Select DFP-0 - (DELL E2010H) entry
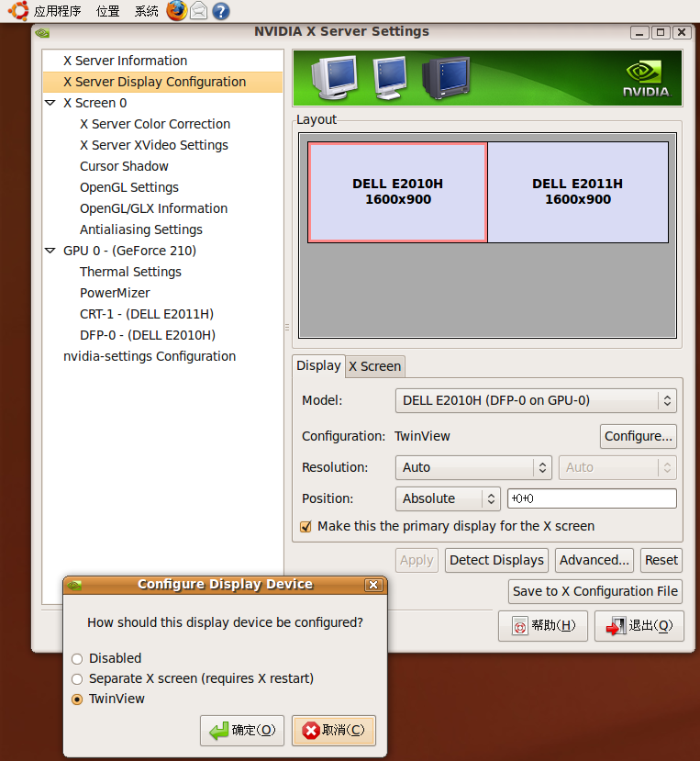The width and height of the screenshot is (700, 761). pyautogui.click(x=148, y=335)
